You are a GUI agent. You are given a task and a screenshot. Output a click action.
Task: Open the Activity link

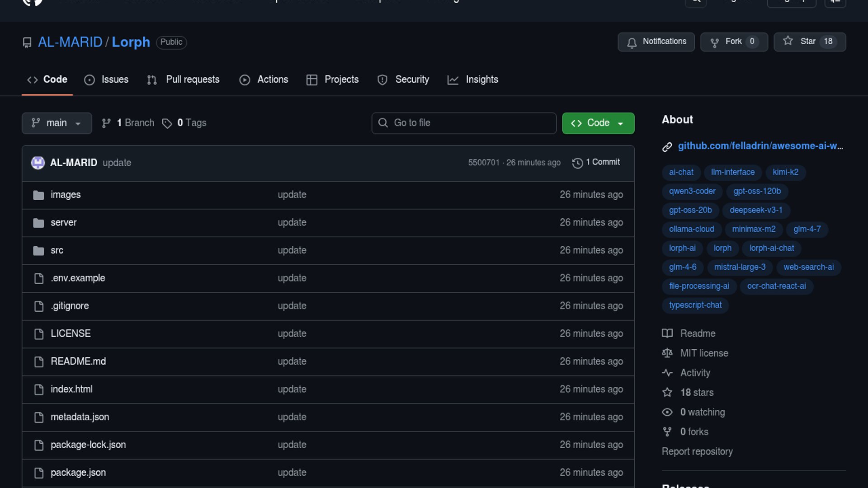pos(686,373)
